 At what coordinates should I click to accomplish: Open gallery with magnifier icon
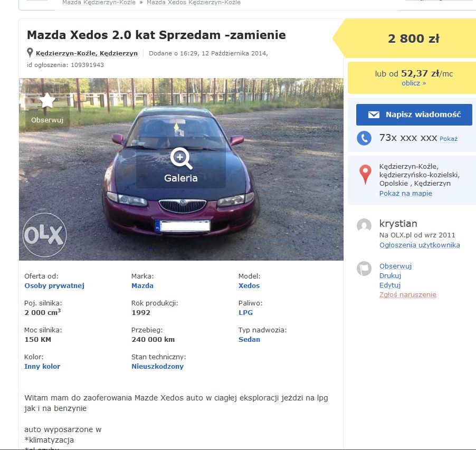click(x=181, y=158)
